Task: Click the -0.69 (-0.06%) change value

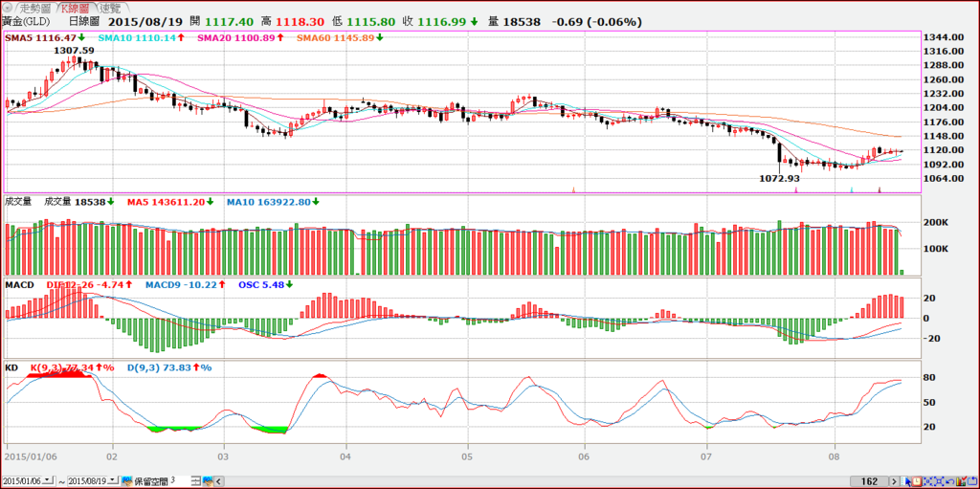Action: 597,22
